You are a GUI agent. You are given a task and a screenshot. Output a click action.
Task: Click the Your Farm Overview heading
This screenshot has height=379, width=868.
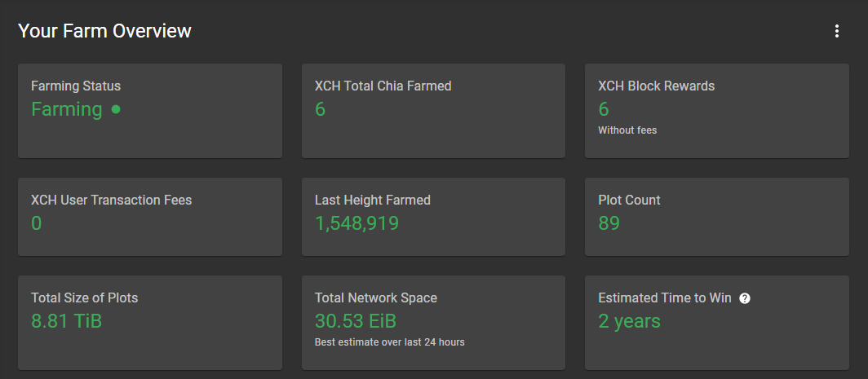click(x=104, y=31)
